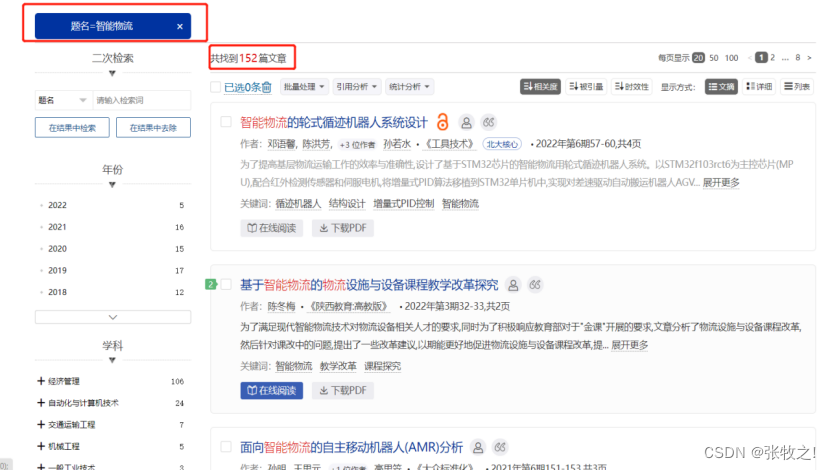The height and width of the screenshot is (470, 831).
Task: Click keyword 循迹机器人
Action: point(298,203)
